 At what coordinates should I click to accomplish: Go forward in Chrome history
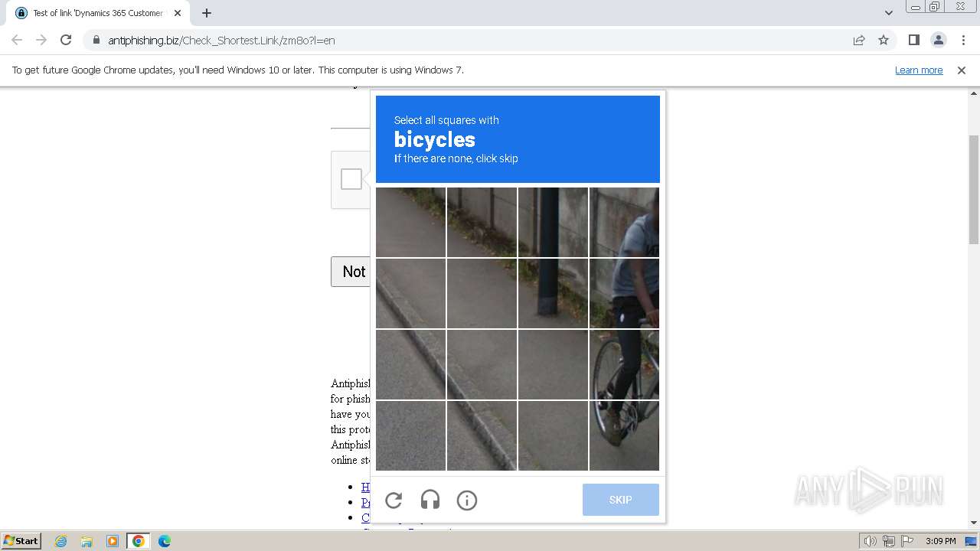click(41, 40)
